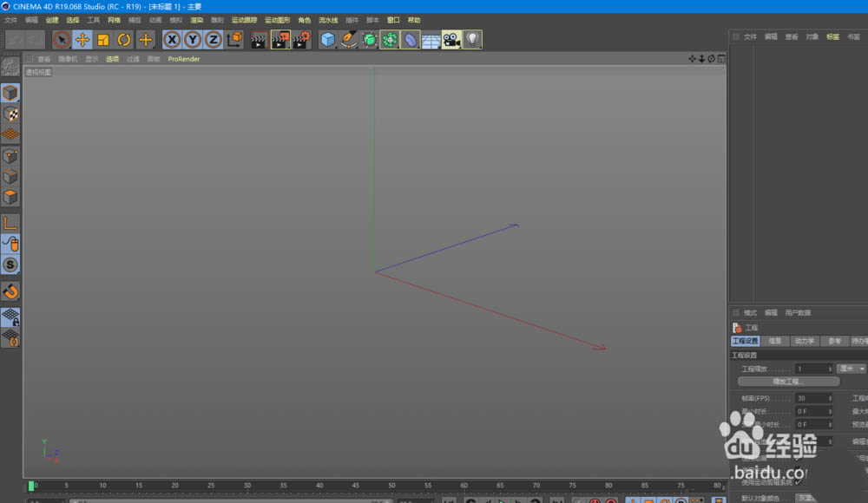
Task: Toggle X-axis lock
Action: pyautogui.click(x=172, y=39)
